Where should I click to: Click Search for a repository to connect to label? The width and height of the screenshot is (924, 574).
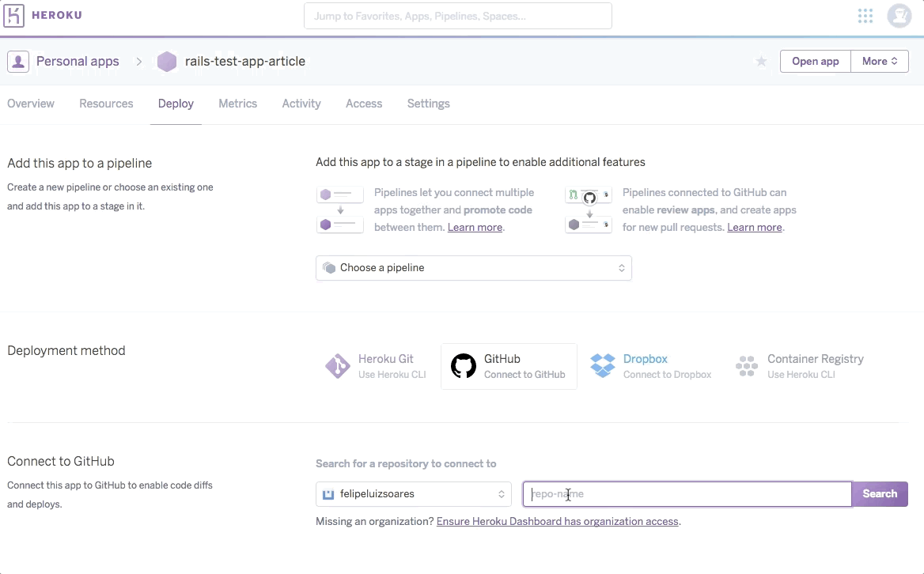(x=406, y=463)
